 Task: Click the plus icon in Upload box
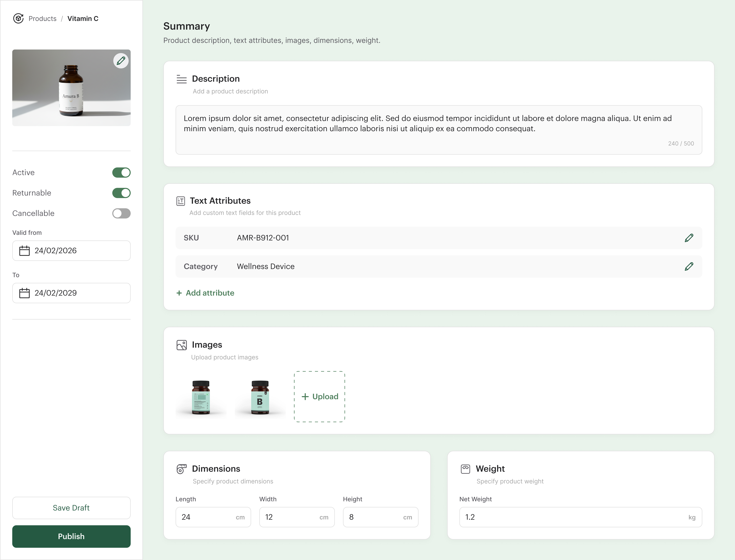click(x=305, y=397)
